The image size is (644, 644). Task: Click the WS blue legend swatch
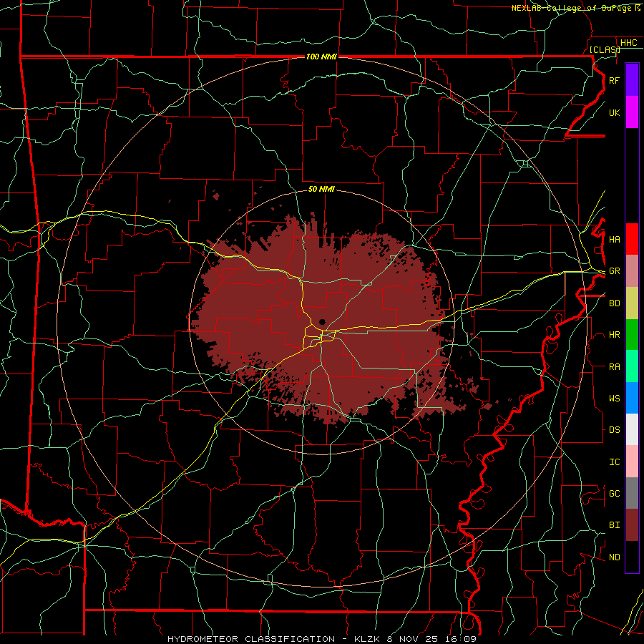pyautogui.click(x=632, y=398)
